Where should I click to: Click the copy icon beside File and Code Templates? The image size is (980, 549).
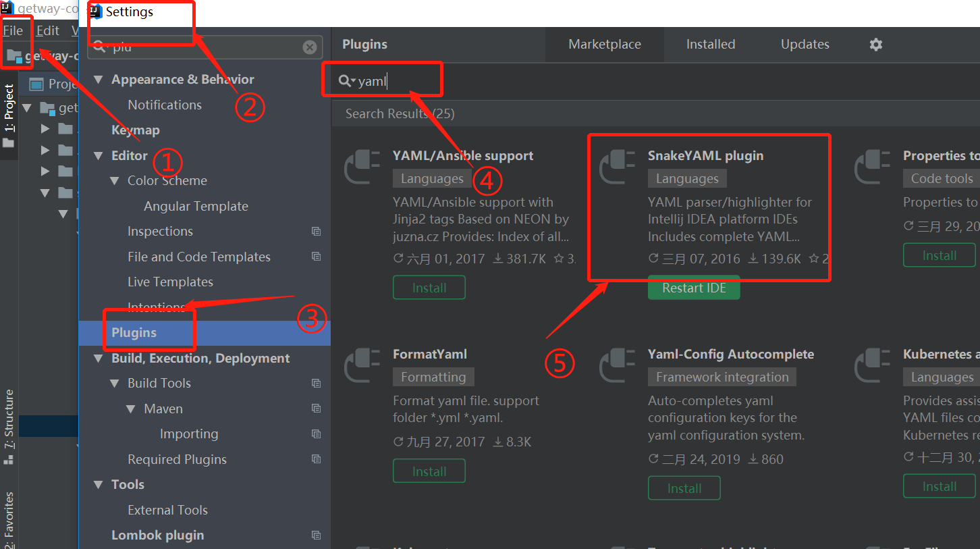click(x=316, y=257)
